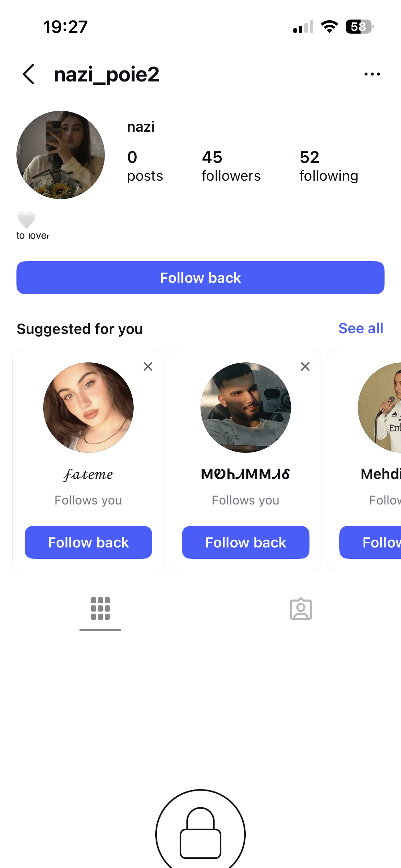Open See all suggestions
Viewport: 401px width, 868px height.
(361, 328)
